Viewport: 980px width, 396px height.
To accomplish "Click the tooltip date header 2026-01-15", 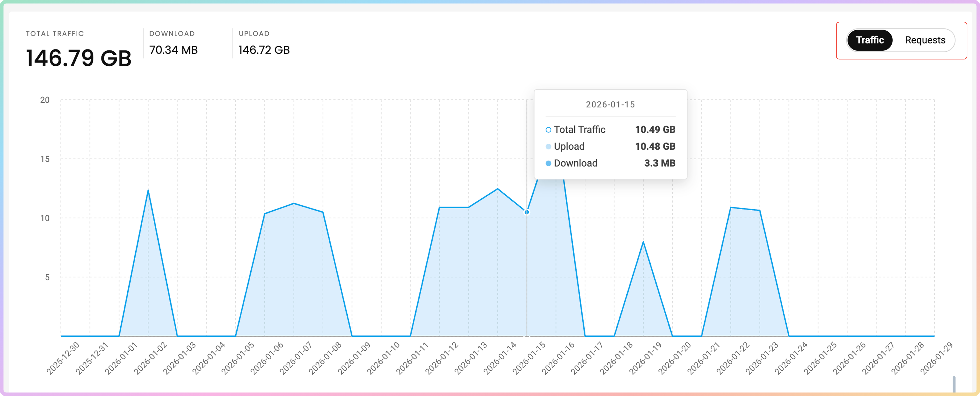I will [610, 104].
